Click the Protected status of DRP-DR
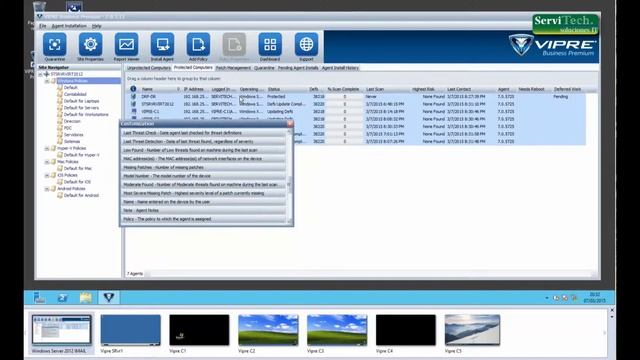The width and height of the screenshot is (640, 360). (276, 97)
